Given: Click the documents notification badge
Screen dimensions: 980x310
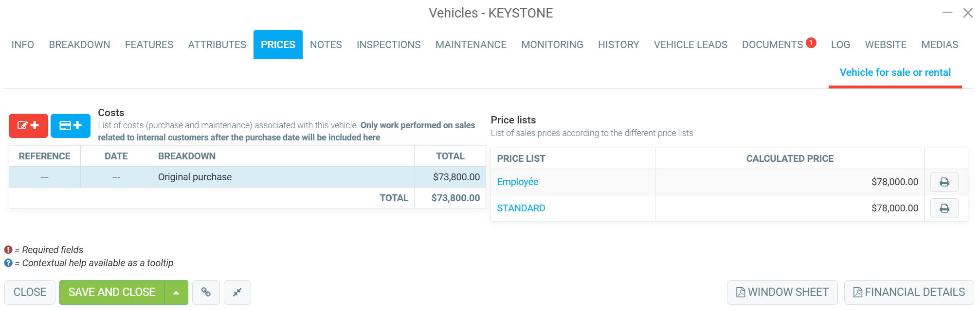Looking at the screenshot, I should [811, 43].
